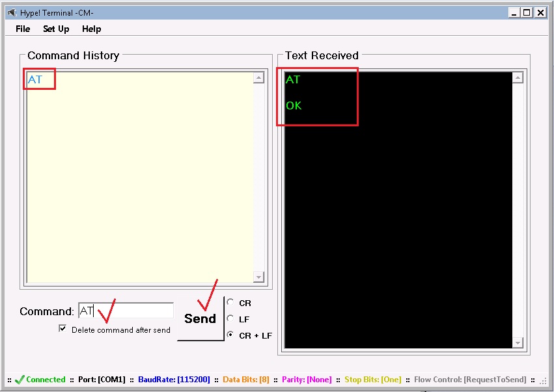Click Command History scrollbar up arrow
554x392 pixels.
[259, 76]
